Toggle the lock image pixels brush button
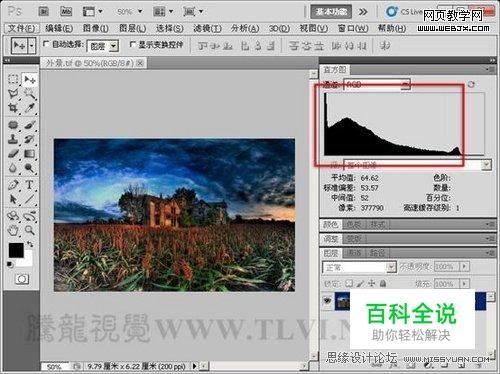Image resolution: width=500 pixels, height=374 pixels. click(x=360, y=283)
